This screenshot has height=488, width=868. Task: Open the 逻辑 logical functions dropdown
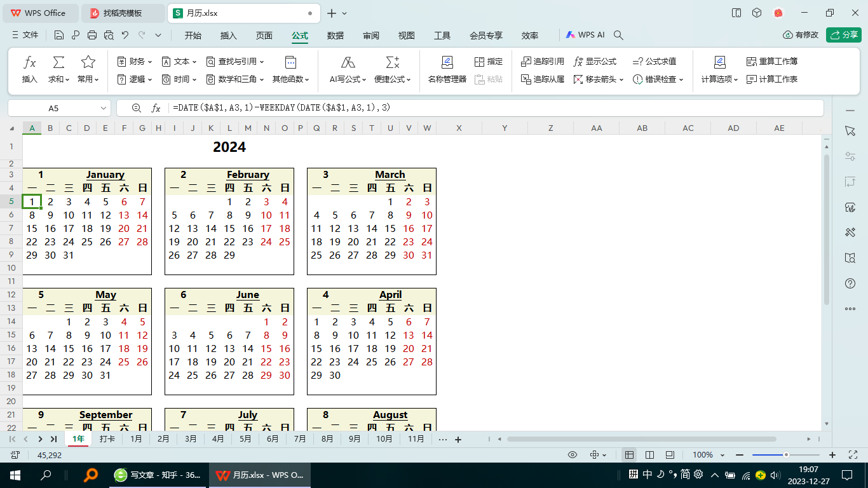coord(135,79)
